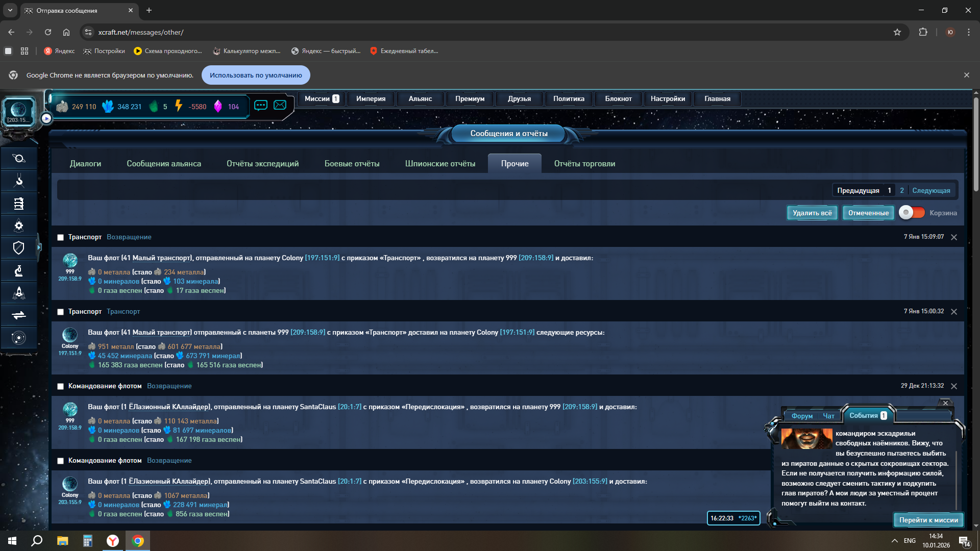Click the crane construction sidebar icon
The width and height of the screenshot is (980, 551).
[19, 181]
